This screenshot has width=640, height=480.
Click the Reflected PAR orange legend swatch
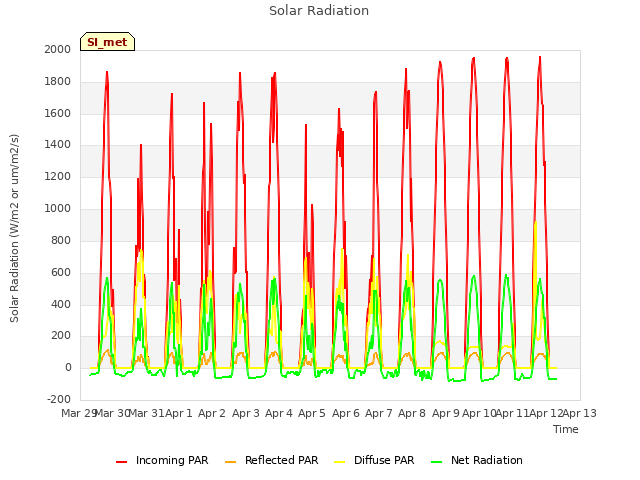231,462
